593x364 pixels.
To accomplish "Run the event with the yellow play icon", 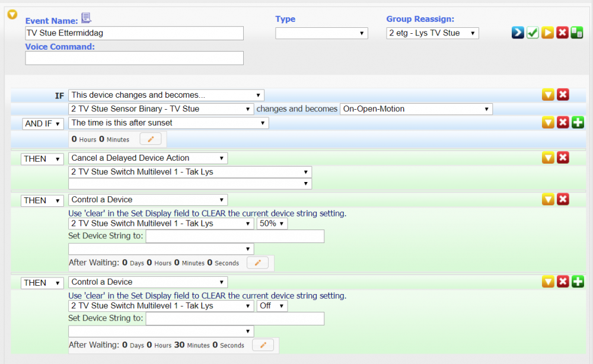I will 547,33.
